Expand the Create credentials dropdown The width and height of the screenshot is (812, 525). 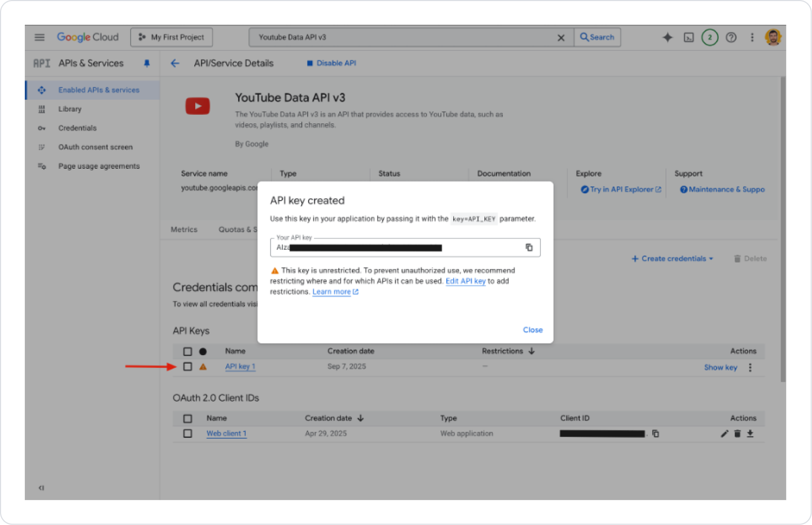(x=672, y=259)
